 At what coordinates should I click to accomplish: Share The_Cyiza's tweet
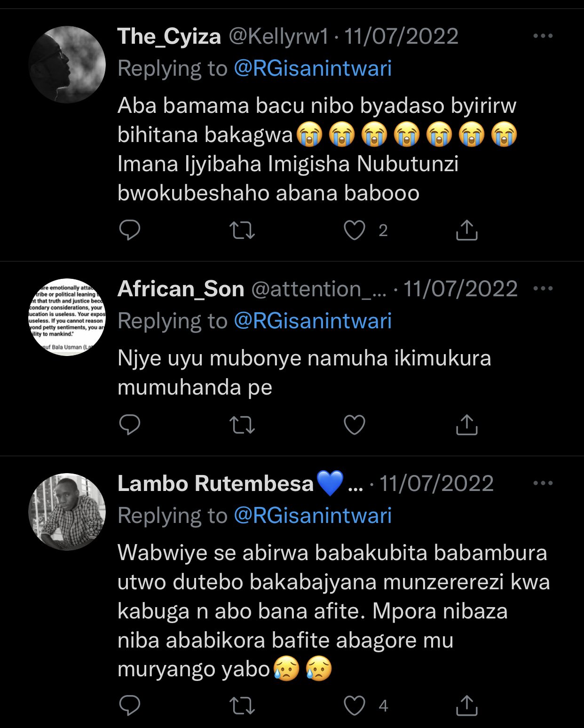[466, 230]
